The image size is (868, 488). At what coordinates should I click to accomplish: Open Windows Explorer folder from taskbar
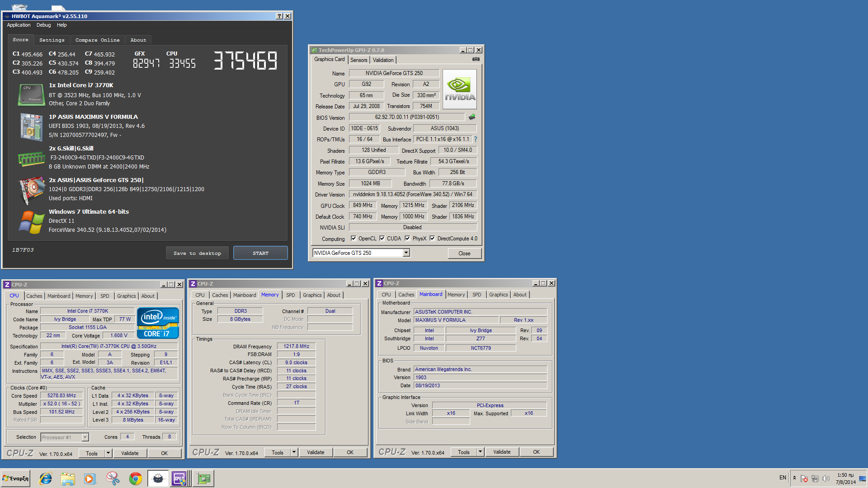pyautogui.click(x=68, y=479)
